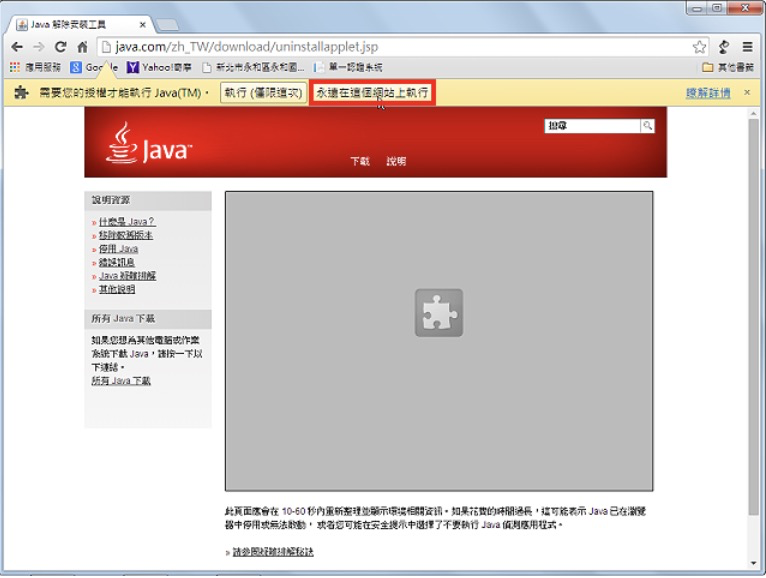Open the 請參閱疑難排解秘訣 link
Image resolution: width=766 pixels, height=578 pixels.
click(x=273, y=552)
